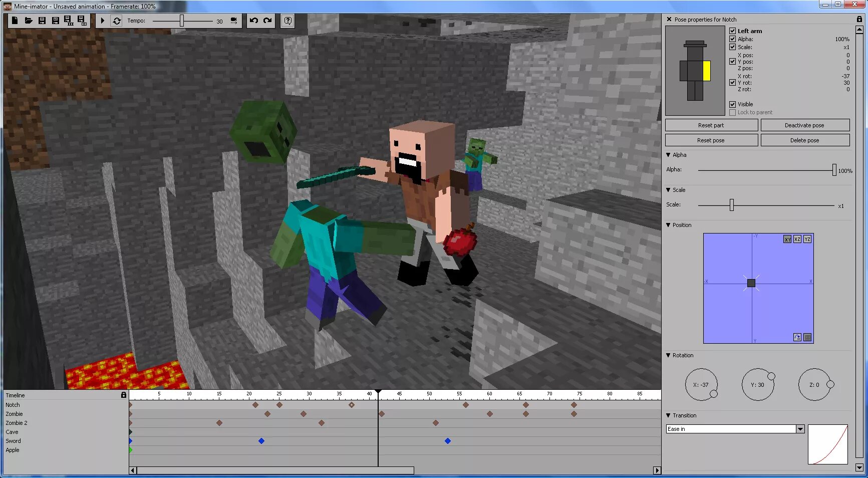
Task: Click timeline scrollbar right arrow
Action: pyautogui.click(x=657, y=470)
